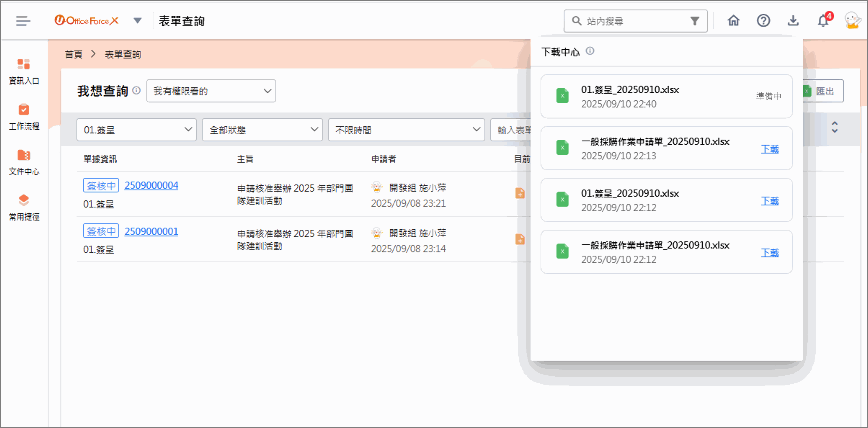Viewport: 868px width, 428px height.
Task: Click info icon beside 下載中心
Action: tap(590, 51)
